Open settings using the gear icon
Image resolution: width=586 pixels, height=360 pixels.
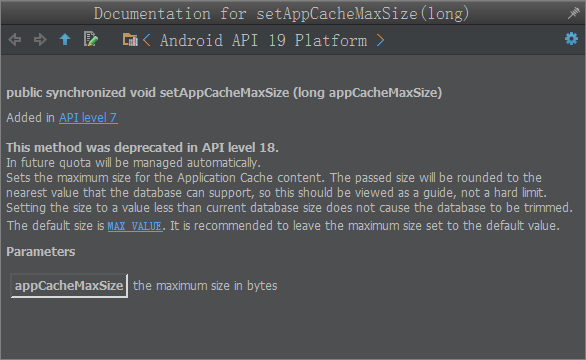tap(571, 39)
